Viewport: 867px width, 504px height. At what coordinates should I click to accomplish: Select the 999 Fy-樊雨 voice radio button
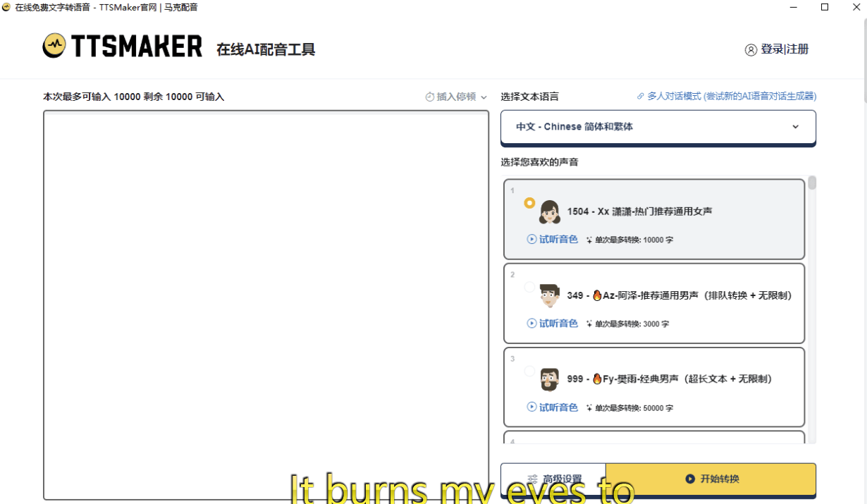pos(529,370)
